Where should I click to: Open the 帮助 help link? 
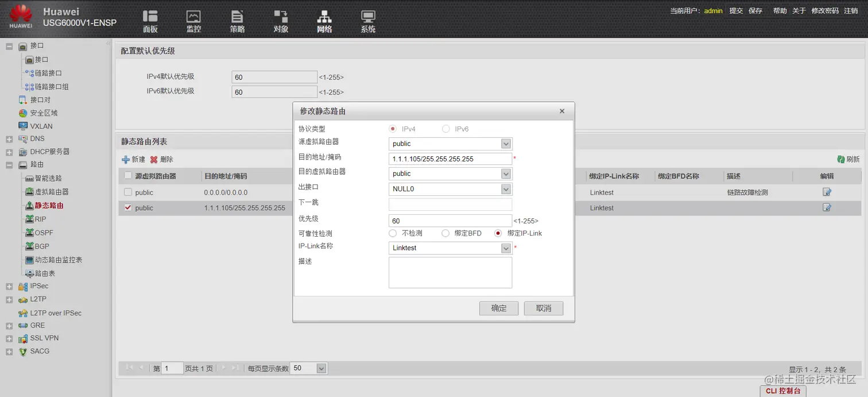pos(780,11)
